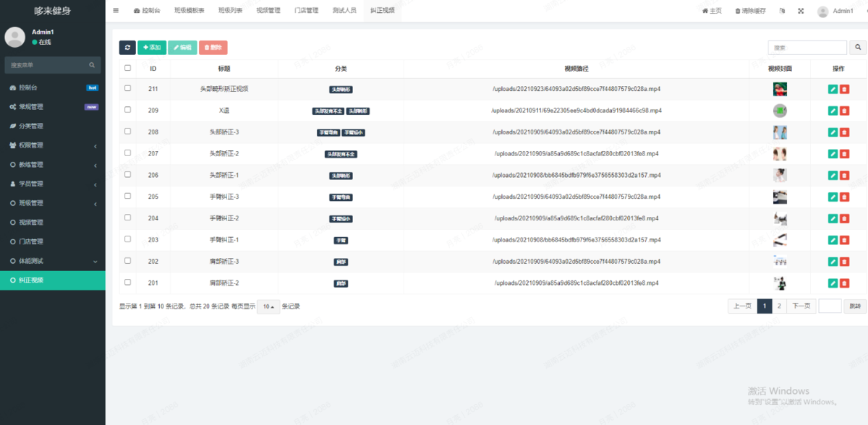Open the page size dropdown showing 10
The image size is (868, 425).
coord(269,306)
